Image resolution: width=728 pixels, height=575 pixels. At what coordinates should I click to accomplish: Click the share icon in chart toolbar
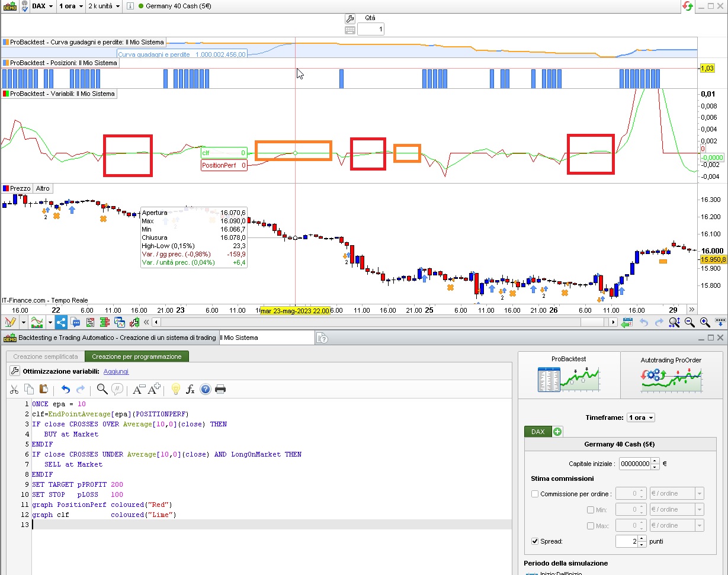(62, 323)
